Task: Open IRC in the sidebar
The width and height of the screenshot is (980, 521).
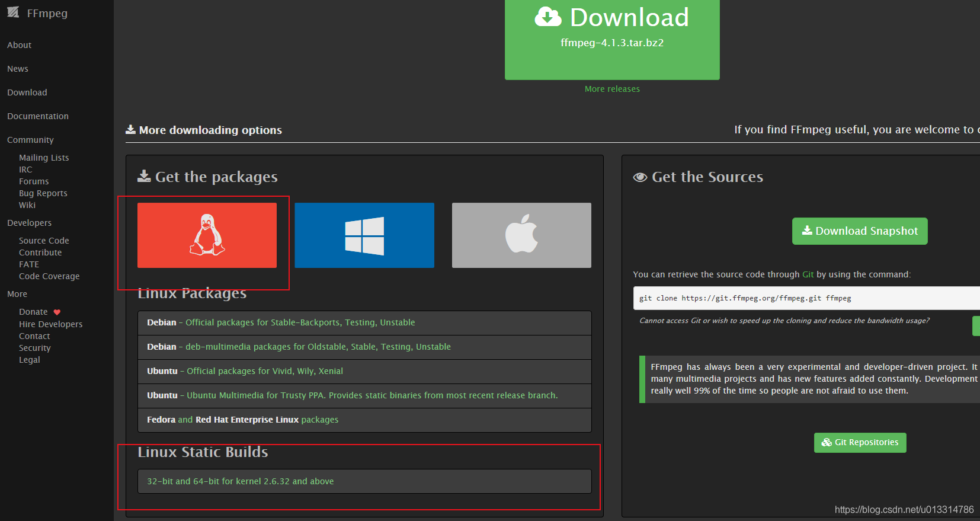Action: (x=25, y=170)
